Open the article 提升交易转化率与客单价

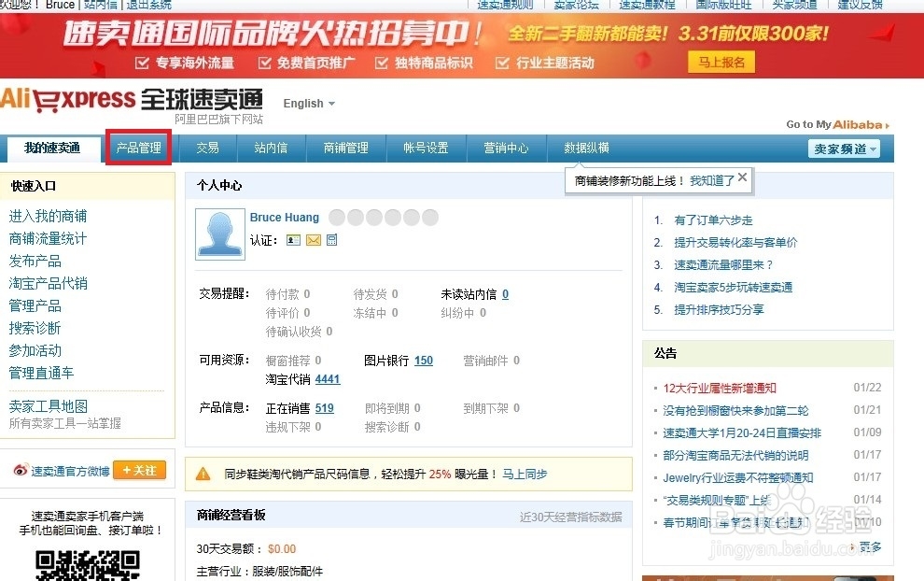(x=735, y=243)
